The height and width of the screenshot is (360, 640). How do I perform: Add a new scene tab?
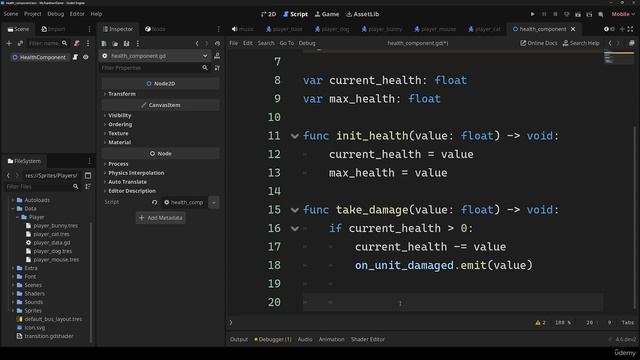[622, 29]
